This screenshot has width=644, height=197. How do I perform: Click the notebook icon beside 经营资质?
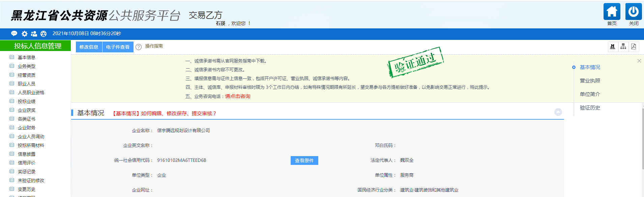click(12, 75)
